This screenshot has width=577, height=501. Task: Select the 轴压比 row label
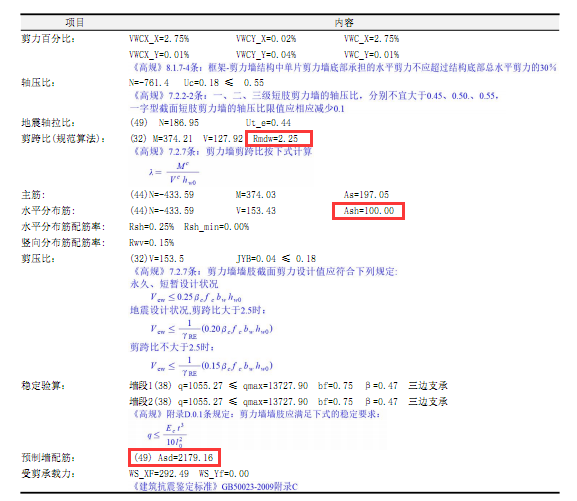[x=38, y=83]
